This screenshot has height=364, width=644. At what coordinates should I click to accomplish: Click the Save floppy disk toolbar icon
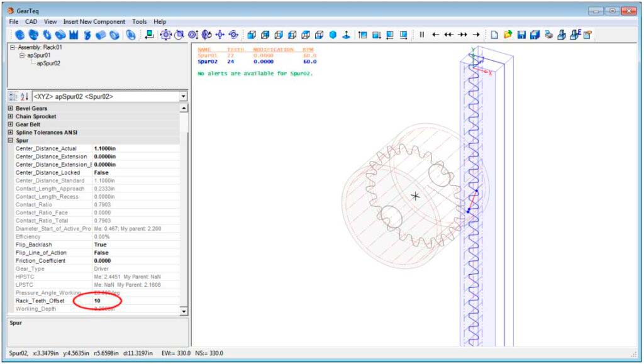point(521,35)
